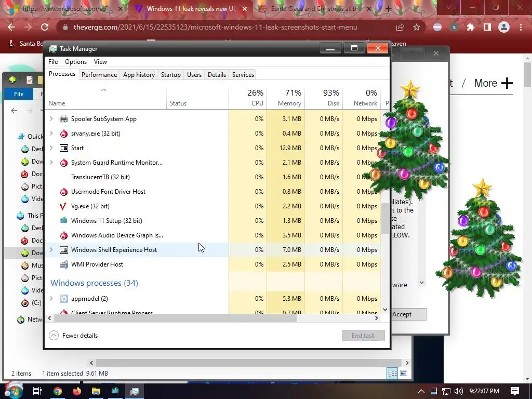
Task: Open a new Chrome tab
Action: click(x=389, y=9)
